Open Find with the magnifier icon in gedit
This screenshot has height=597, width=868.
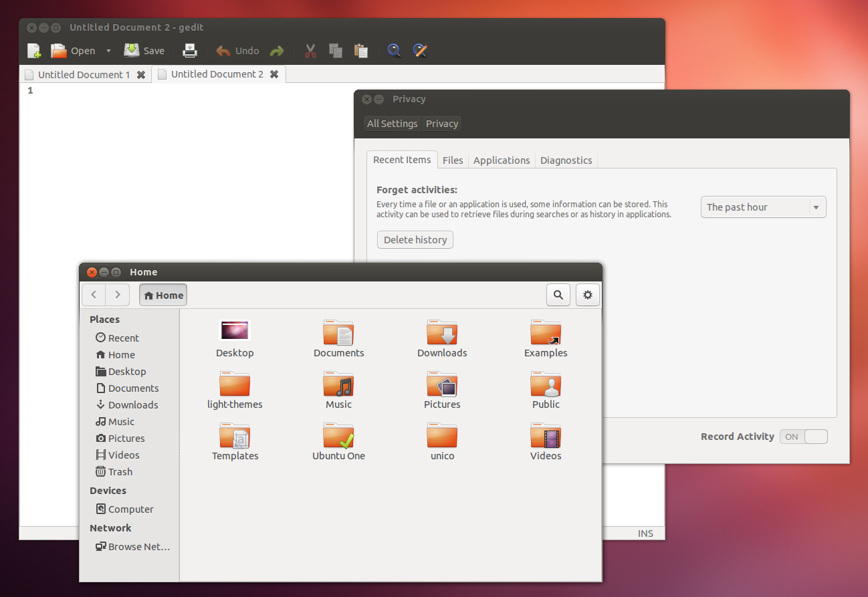click(x=395, y=51)
